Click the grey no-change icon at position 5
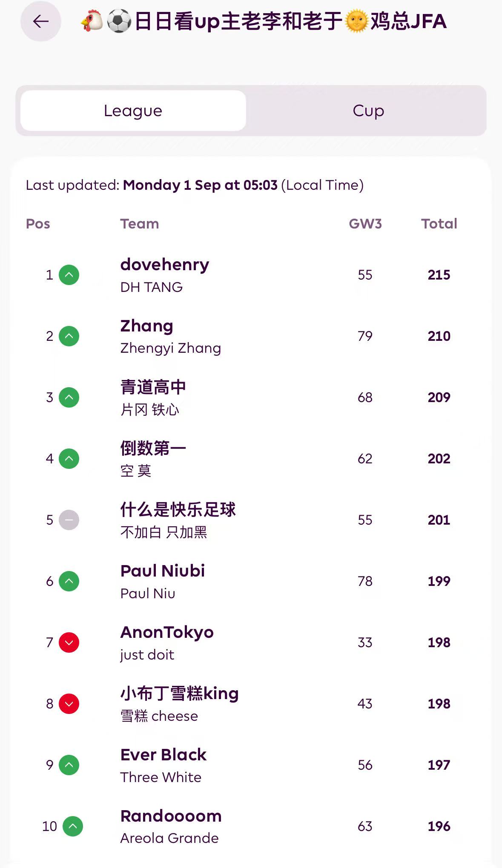This screenshot has width=502, height=868. coord(69,520)
